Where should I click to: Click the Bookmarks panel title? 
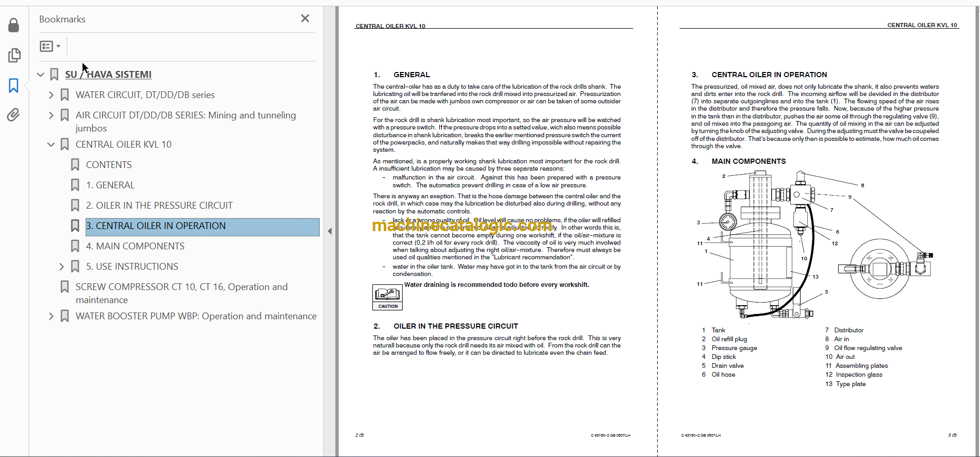coord(62,19)
